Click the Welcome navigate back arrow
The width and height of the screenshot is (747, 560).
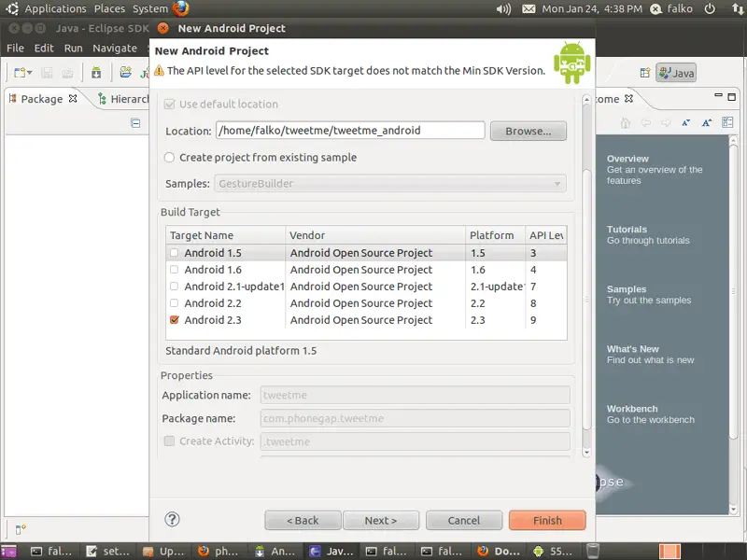tap(645, 123)
